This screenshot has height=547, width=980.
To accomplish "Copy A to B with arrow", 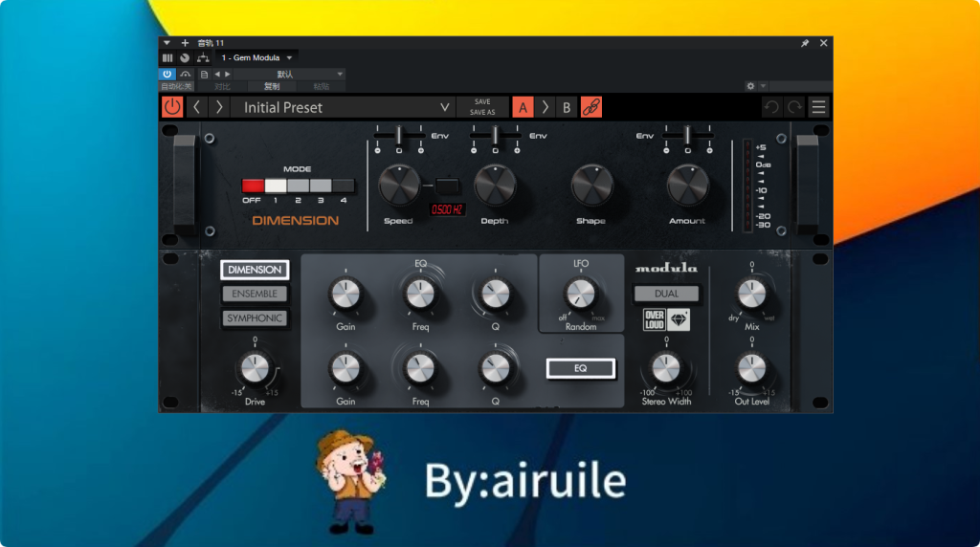I will click(x=545, y=107).
